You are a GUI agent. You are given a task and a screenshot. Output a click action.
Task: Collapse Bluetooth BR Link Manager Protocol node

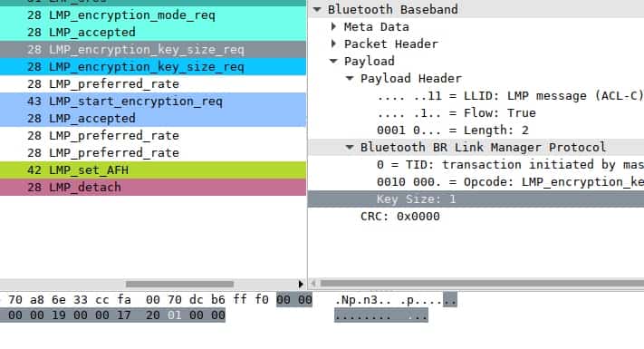(x=350, y=147)
